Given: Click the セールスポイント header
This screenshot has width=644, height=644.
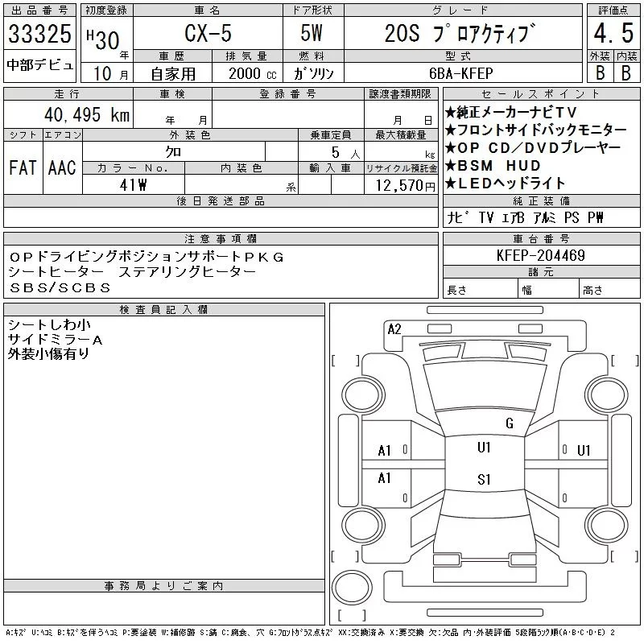Looking at the screenshot, I should [541, 94].
